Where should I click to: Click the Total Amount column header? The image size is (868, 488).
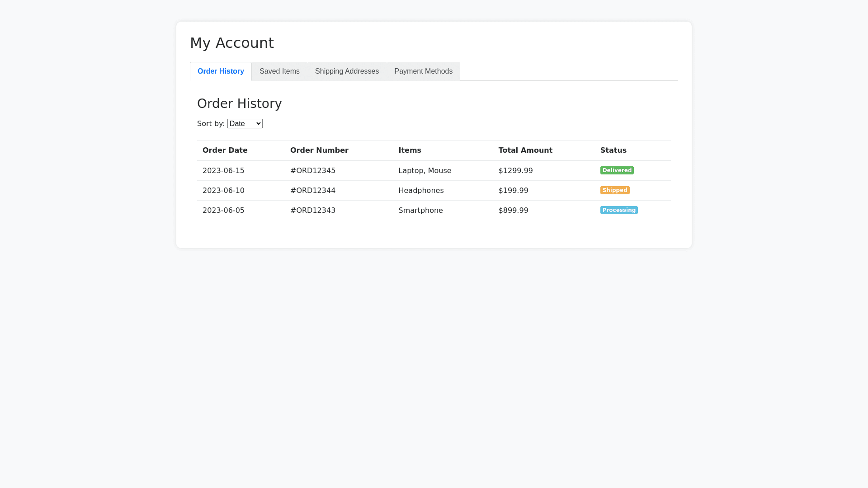[525, 150]
